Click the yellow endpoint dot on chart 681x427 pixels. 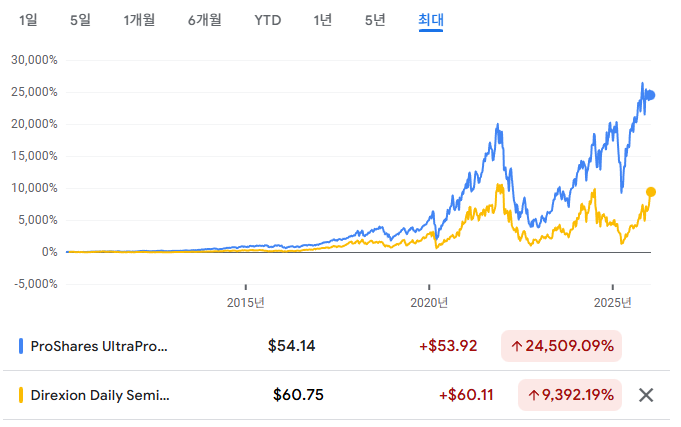pos(651,192)
